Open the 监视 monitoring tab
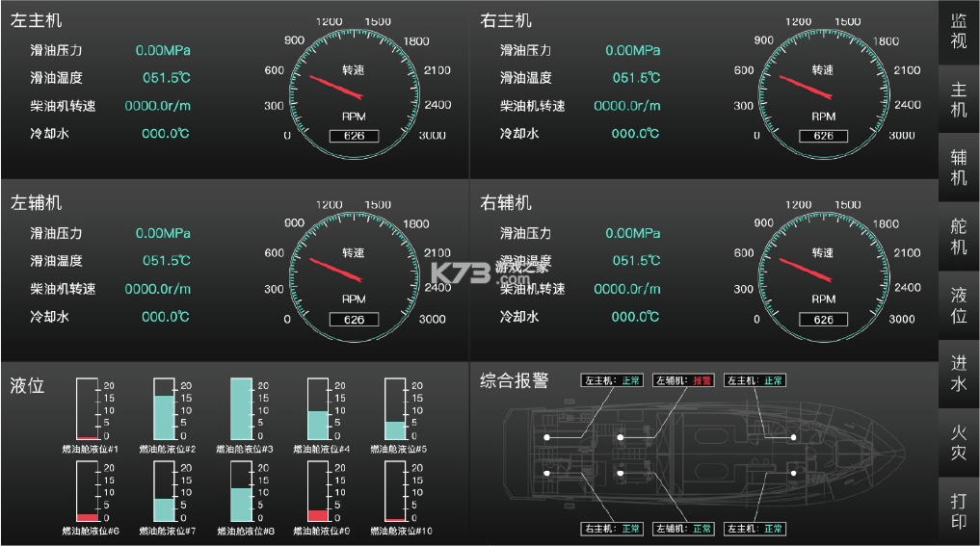Viewport: 980px width, 546px height. pos(959,31)
